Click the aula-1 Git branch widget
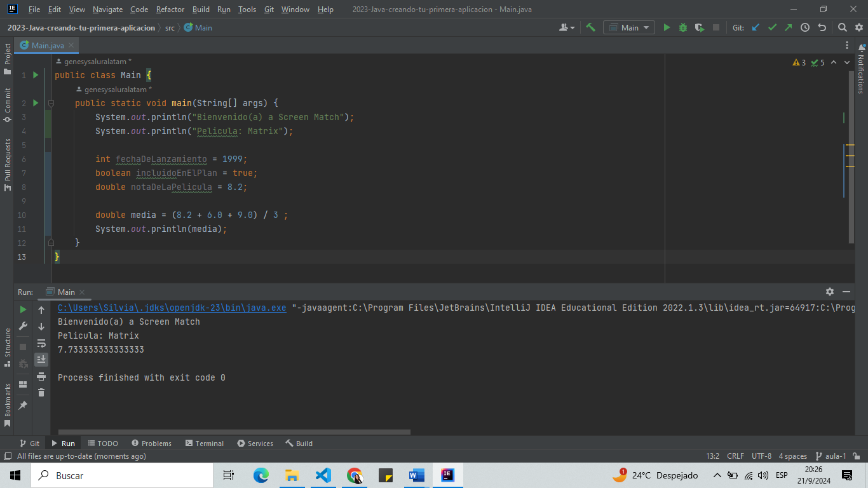Viewport: 868px width, 488px height. [x=831, y=456]
